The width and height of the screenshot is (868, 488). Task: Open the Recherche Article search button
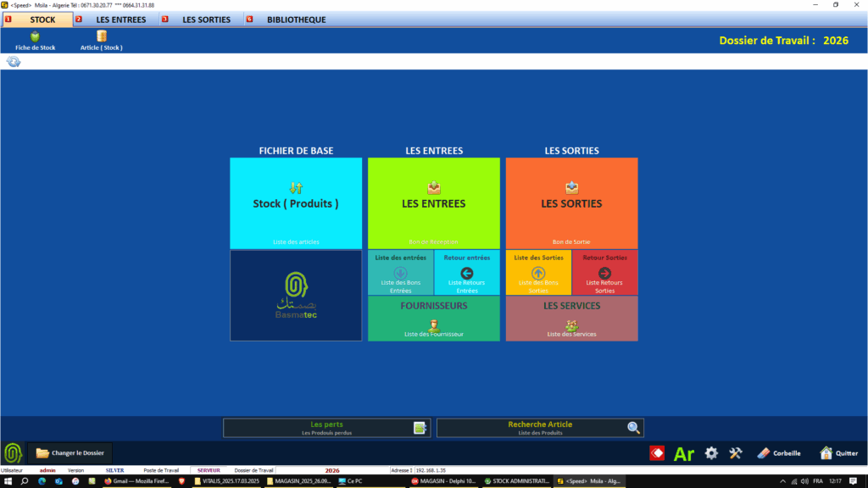[x=540, y=428]
